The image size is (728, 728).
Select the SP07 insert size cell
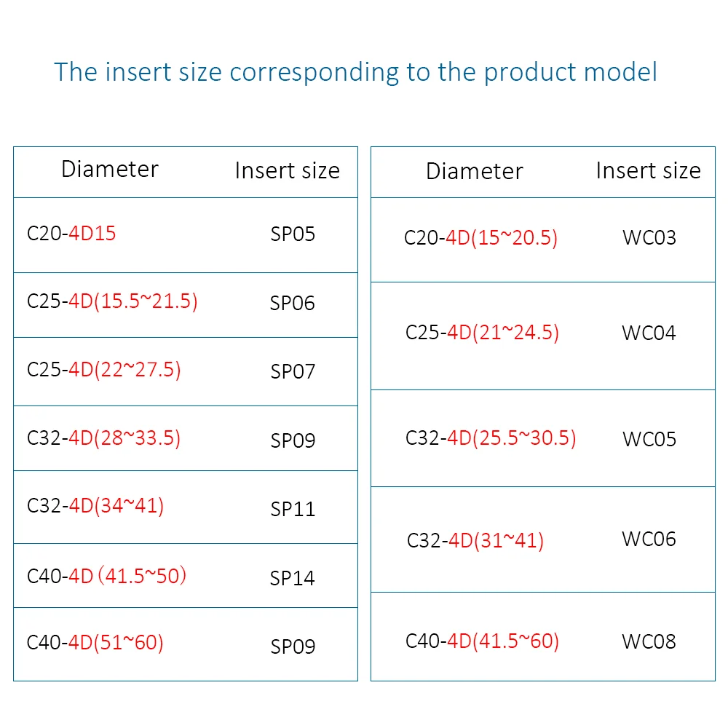(x=293, y=371)
